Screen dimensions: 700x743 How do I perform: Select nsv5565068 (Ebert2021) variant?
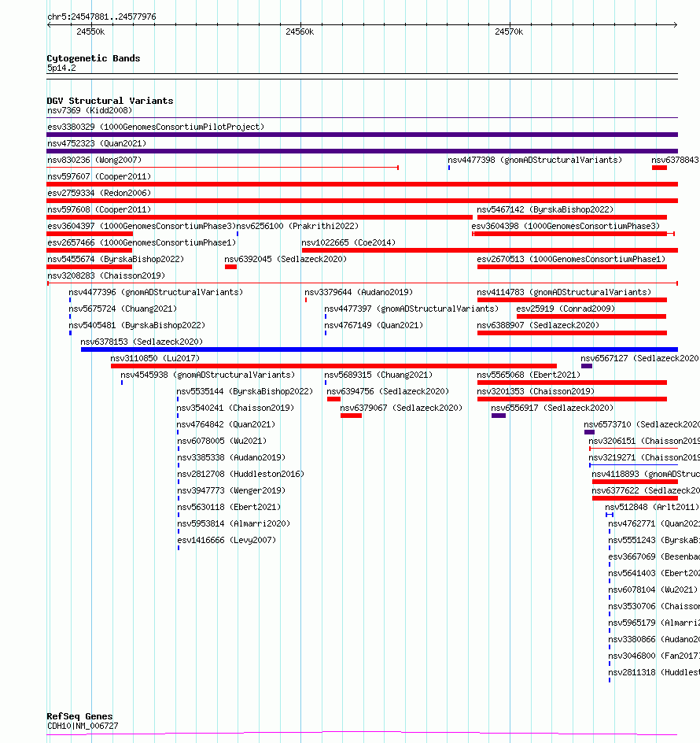529,375
